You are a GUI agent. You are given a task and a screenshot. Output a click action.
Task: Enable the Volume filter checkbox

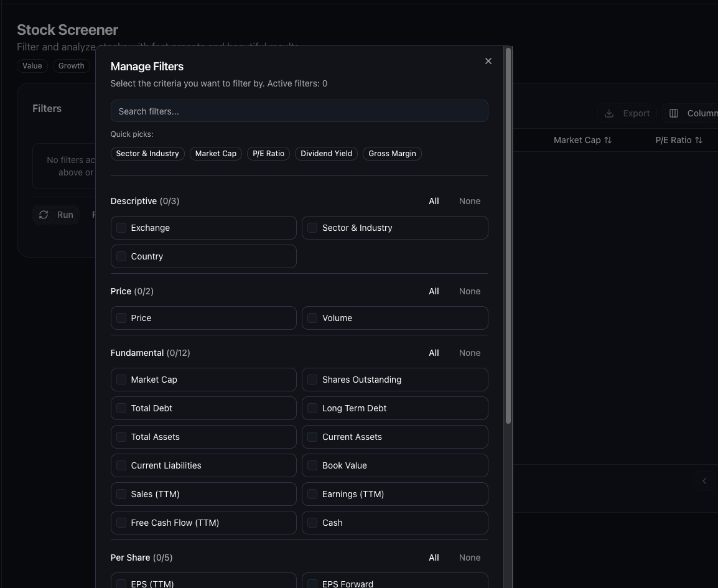(312, 318)
